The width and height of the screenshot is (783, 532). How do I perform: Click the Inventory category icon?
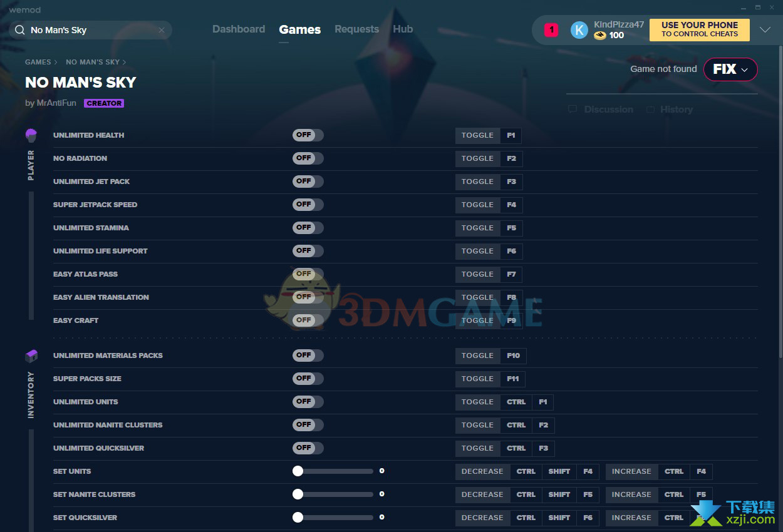pyautogui.click(x=31, y=356)
